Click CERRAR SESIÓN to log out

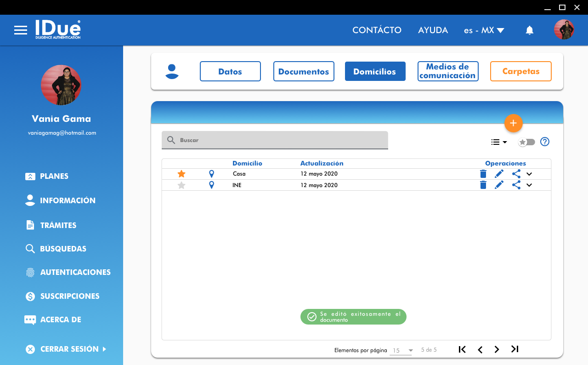coord(69,349)
